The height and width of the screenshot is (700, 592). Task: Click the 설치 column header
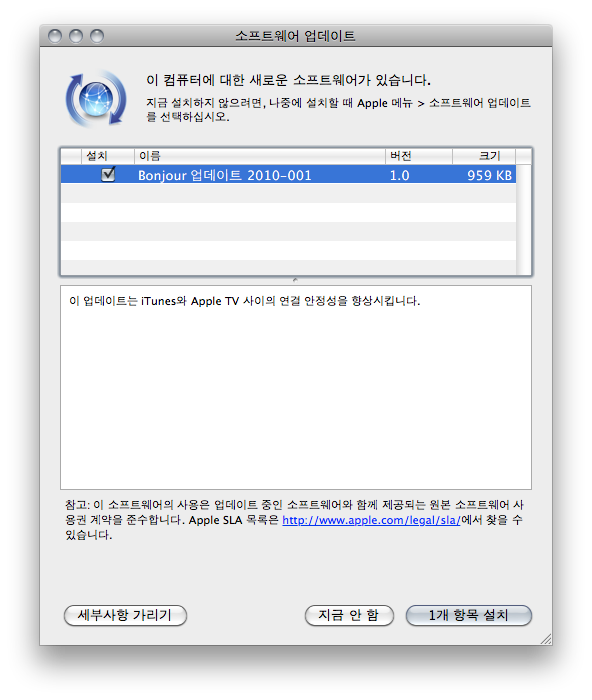pyautogui.click(x=108, y=156)
